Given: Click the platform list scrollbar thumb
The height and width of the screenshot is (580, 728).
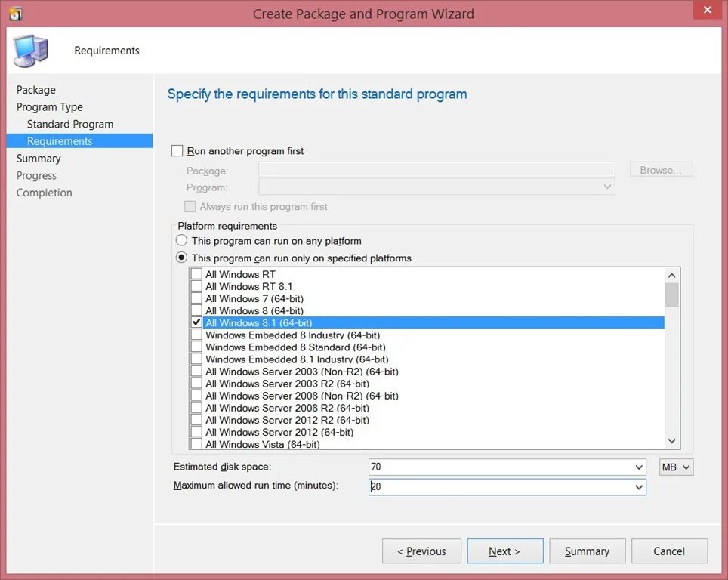Looking at the screenshot, I should 671,295.
